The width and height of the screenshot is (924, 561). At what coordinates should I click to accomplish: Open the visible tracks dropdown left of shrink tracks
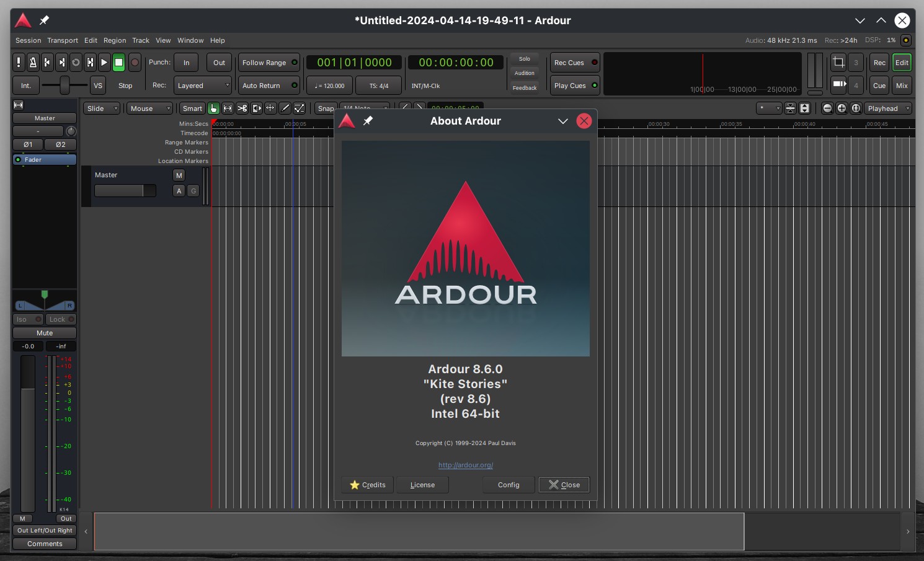click(769, 108)
